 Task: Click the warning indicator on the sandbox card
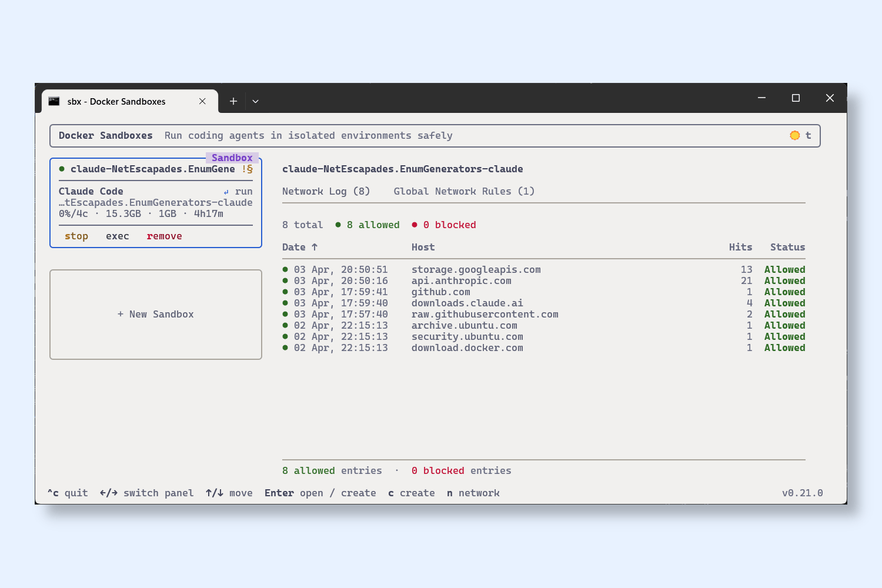(247, 169)
